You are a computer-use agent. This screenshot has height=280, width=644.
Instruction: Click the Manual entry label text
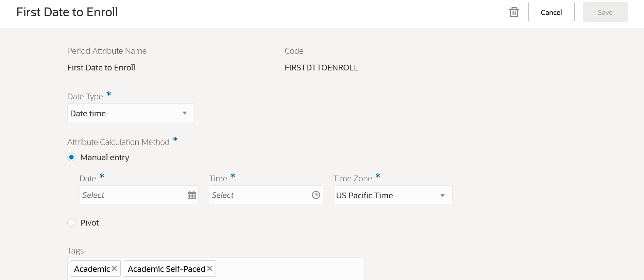[105, 158]
